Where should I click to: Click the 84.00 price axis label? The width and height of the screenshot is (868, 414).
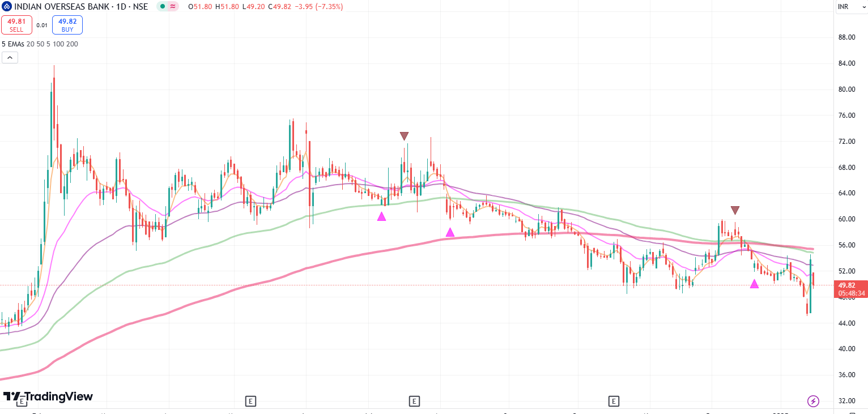[846, 63]
